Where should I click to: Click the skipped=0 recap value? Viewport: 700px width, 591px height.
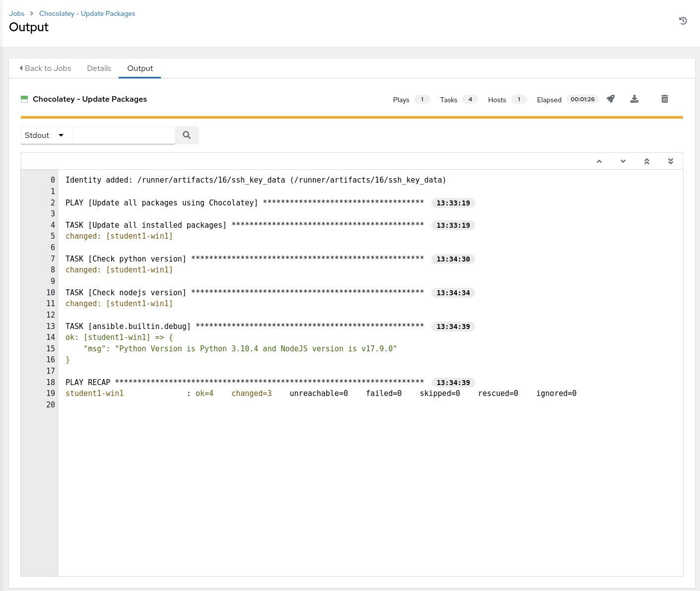440,393
